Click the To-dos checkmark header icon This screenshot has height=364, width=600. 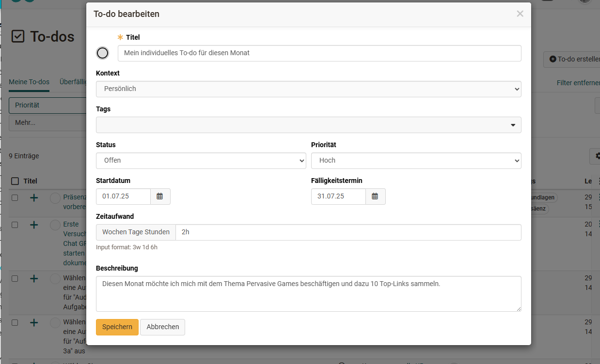point(18,36)
